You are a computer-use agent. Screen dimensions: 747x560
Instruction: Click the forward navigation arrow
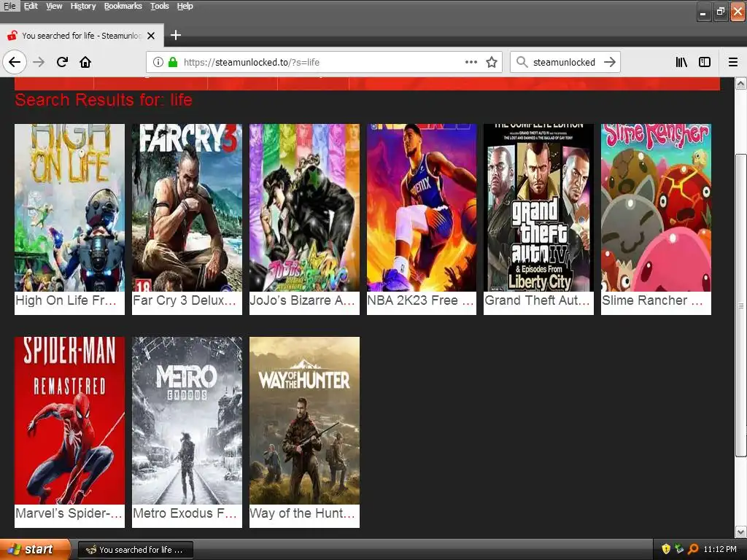pyautogui.click(x=39, y=62)
